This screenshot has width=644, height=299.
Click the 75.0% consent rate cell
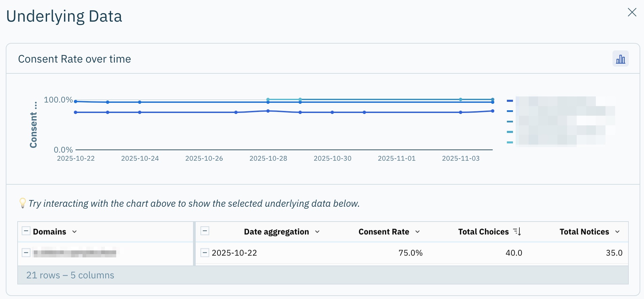(x=410, y=253)
